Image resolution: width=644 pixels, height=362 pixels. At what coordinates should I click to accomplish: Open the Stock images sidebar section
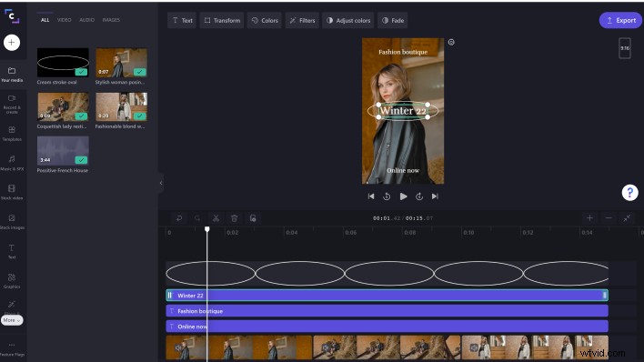coord(12,222)
